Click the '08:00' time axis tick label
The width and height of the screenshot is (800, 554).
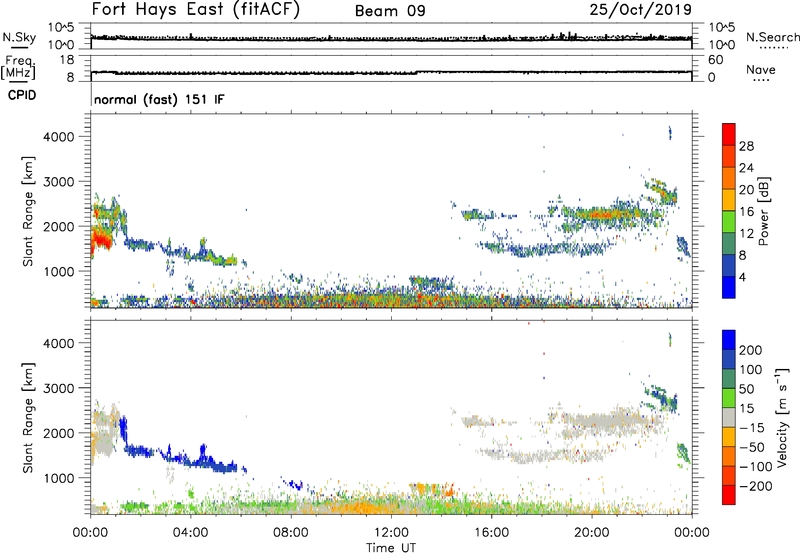(x=291, y=533)
